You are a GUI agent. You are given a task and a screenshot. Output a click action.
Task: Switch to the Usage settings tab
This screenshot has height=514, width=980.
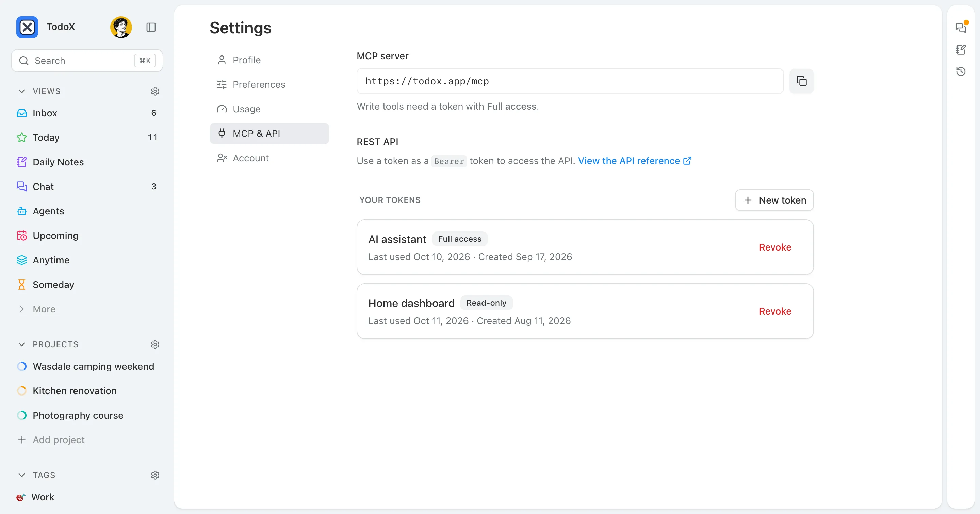[269, 109]
